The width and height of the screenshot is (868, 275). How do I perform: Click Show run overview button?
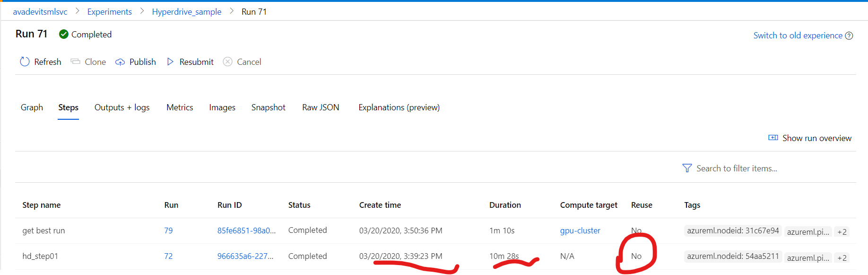coord(810,138)
